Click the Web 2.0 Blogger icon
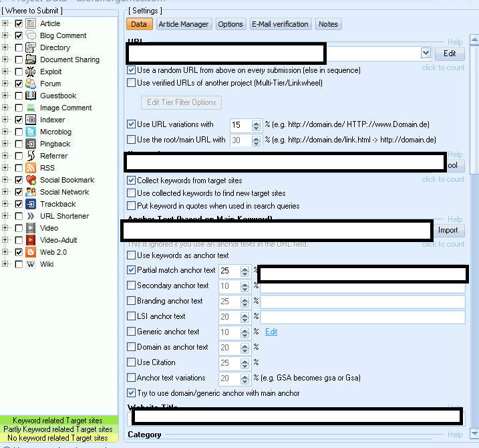This screenshot has height=448, width=479. tap(31, 252)
